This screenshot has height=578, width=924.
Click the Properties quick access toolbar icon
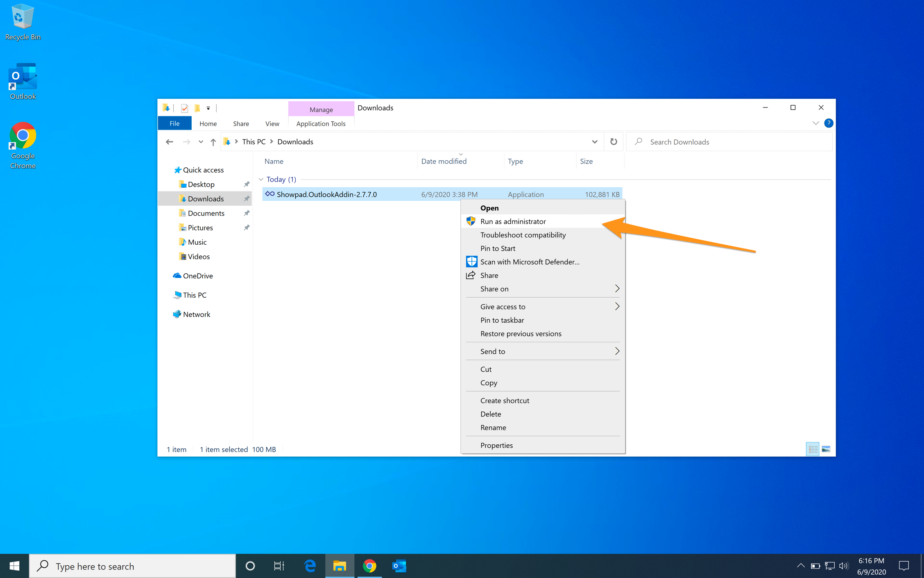click(184, 108)
